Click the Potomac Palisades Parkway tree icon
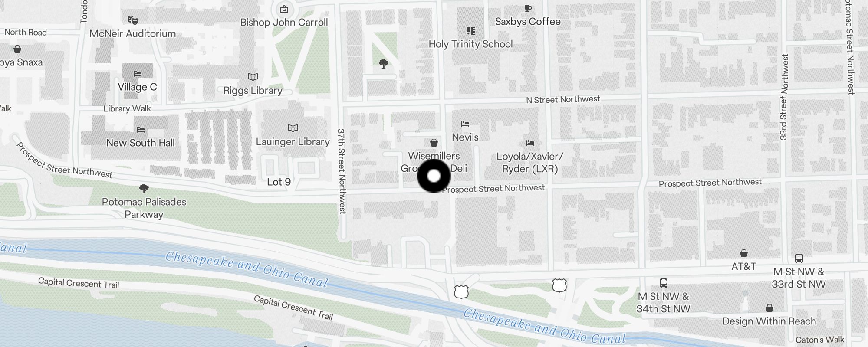This screenshot has width=868, height=347. coord(144,188)
